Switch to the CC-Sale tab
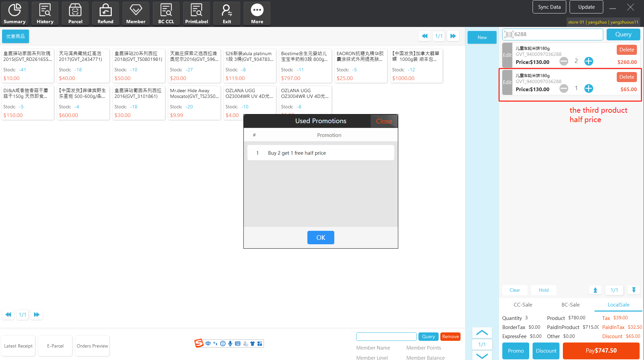644x360 pixels. tap(523, 305)
